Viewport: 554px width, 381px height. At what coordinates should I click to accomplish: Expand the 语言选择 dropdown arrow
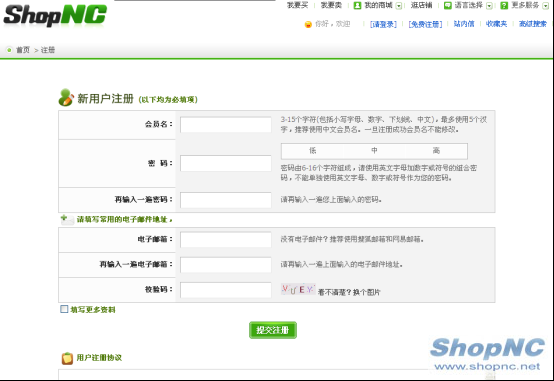[489, 6]
